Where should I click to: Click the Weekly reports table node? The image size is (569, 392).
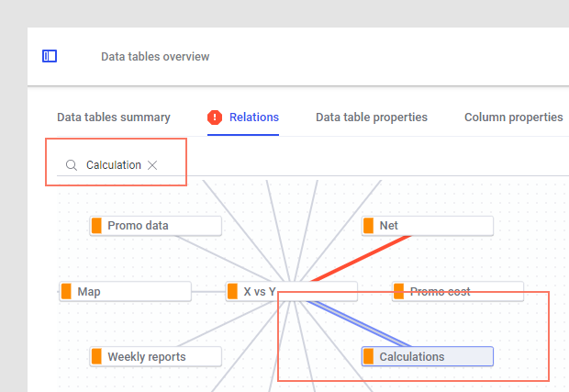[x=156, y=356]
